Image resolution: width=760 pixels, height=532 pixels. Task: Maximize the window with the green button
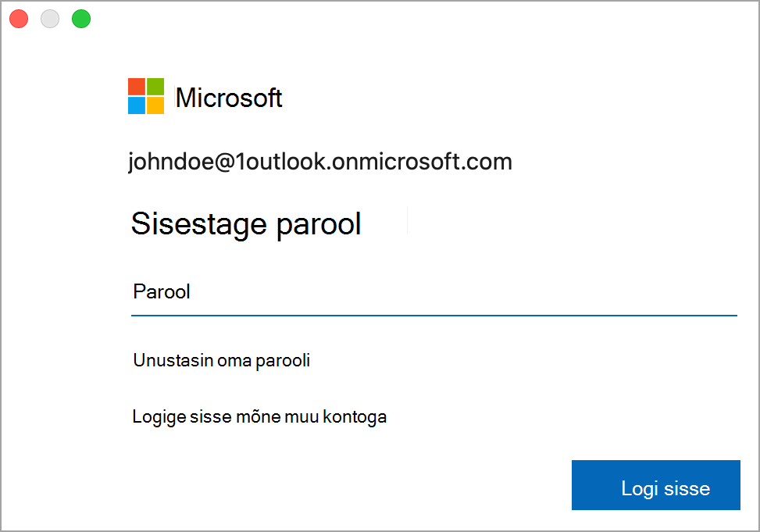(x=81, y=19)
